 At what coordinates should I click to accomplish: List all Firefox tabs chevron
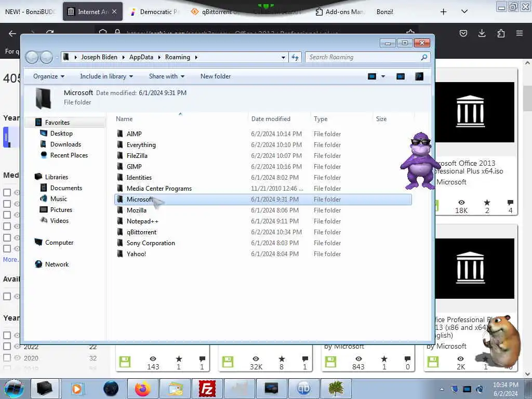coord(464,11)
